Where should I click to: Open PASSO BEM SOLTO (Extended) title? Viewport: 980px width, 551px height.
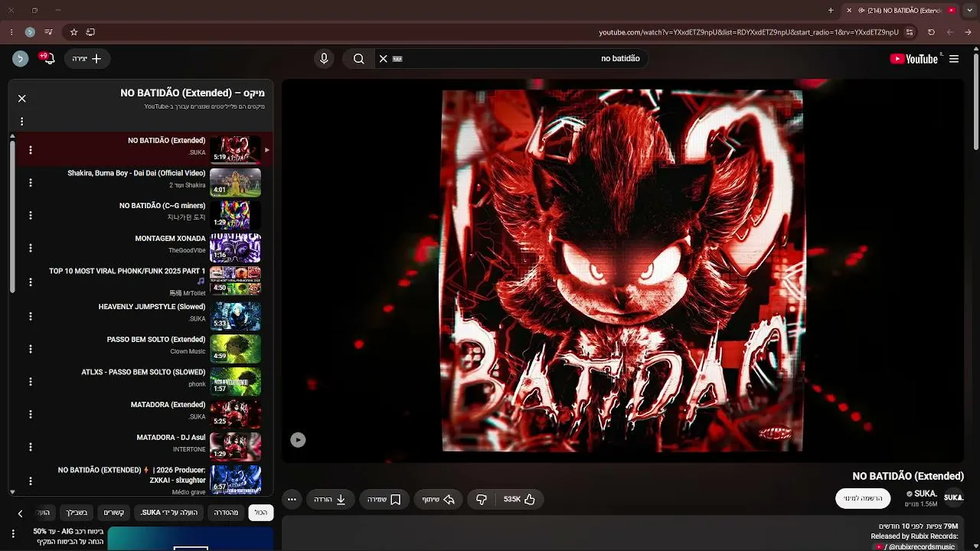click(x=156, y=340)
